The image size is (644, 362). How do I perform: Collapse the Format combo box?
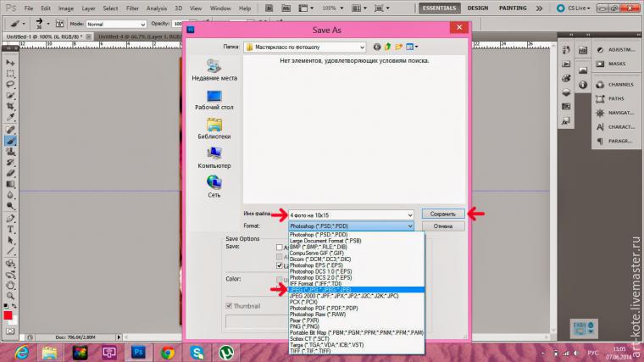click(409, 226)
